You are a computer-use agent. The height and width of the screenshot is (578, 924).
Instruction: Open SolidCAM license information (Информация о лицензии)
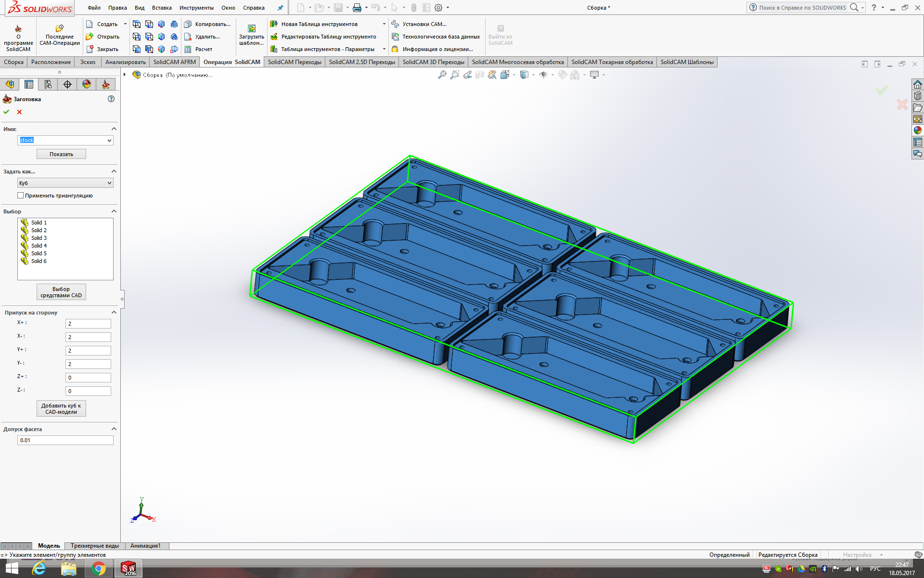pyautogui.click(x=437, y=49)
